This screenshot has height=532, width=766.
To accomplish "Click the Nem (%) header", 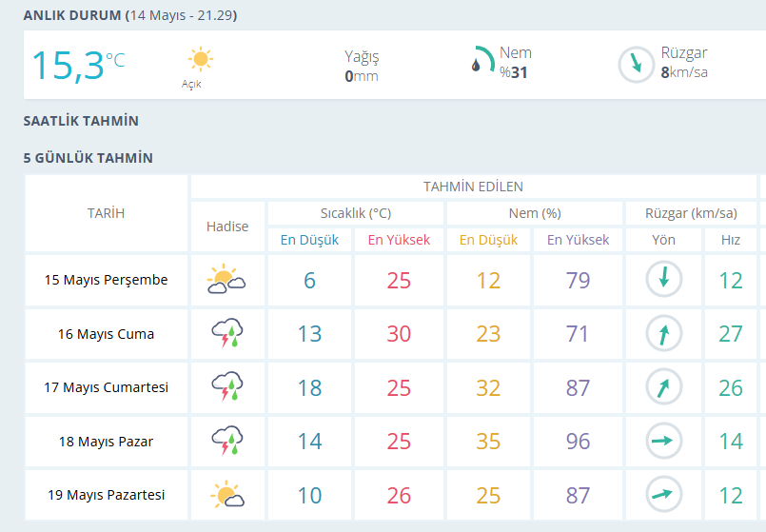I will pyautogui.click(x=535, y=213).
